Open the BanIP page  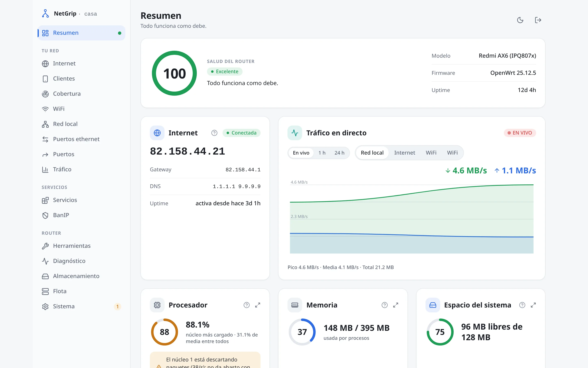pos(81,215)
